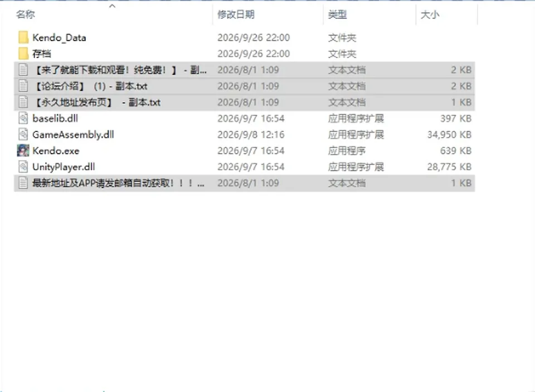Image resolution: width=535 pixels, height=392 pixels.
Task: Click the 2026/9/8 12:16 date of GameAssembly.dll
Action: pos(251,135)
